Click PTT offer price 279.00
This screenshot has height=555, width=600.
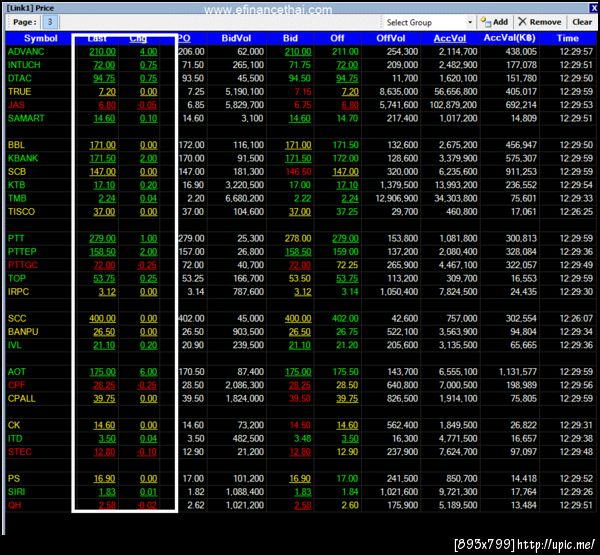(345, 238)
